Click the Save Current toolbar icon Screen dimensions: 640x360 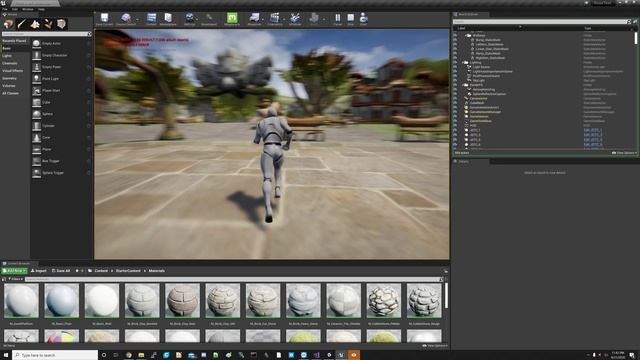click(104, 18)
